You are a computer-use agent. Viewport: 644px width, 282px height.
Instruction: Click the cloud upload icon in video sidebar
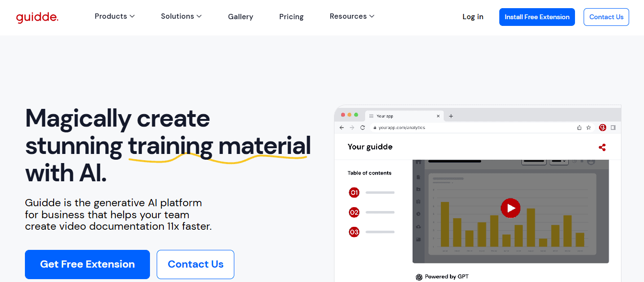pyautogui.click(x=418, y=226)
